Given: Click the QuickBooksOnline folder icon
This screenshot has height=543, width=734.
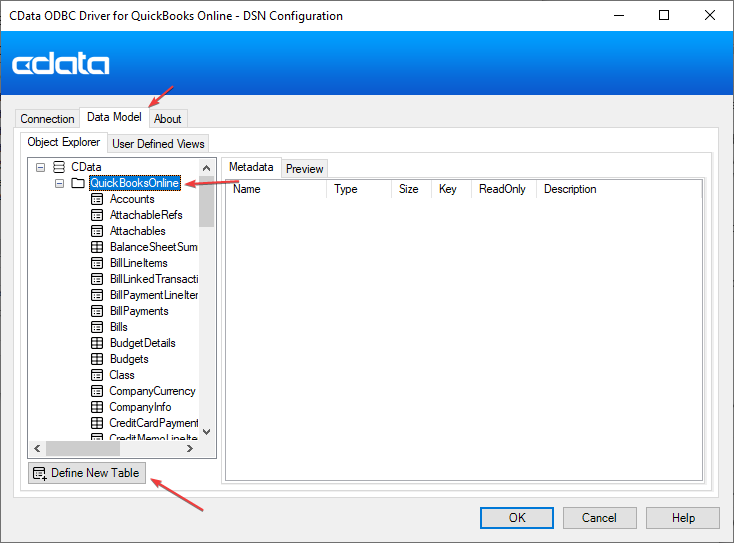Looking at the screenshot, I should coord(78,183).
